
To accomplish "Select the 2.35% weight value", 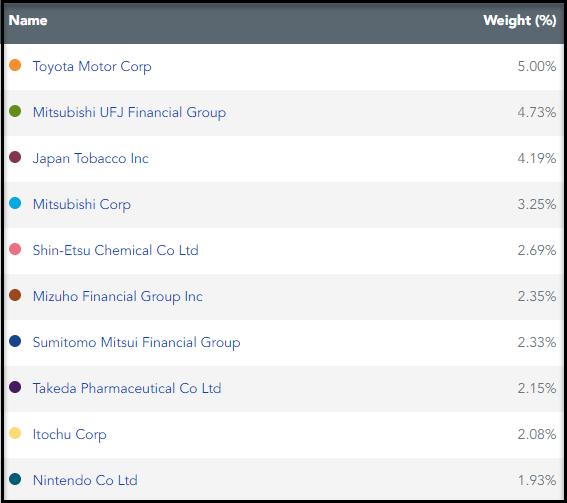I will (537, 296).
